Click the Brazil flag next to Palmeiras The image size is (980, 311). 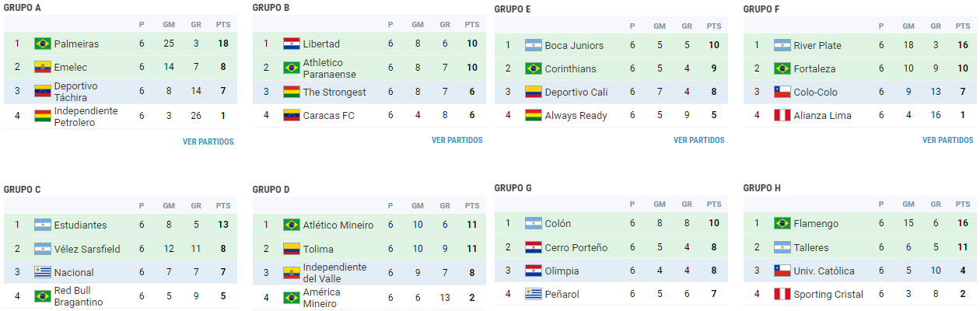[43, 44]
